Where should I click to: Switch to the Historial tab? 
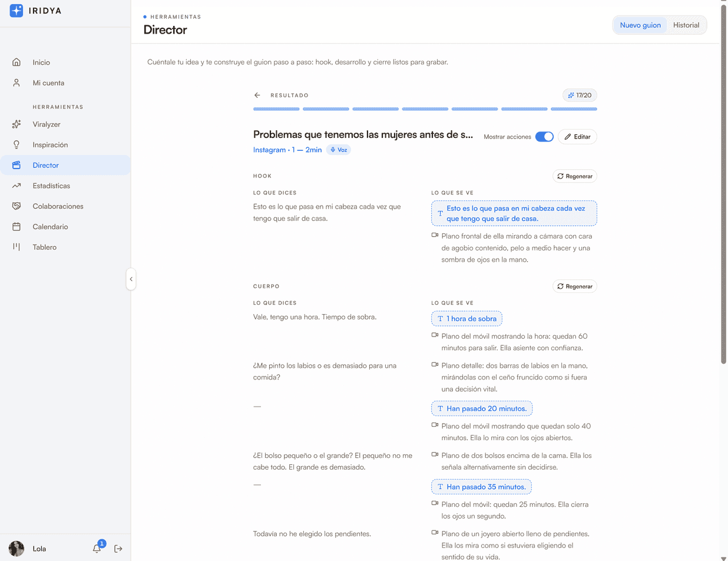tap(686, 25)
